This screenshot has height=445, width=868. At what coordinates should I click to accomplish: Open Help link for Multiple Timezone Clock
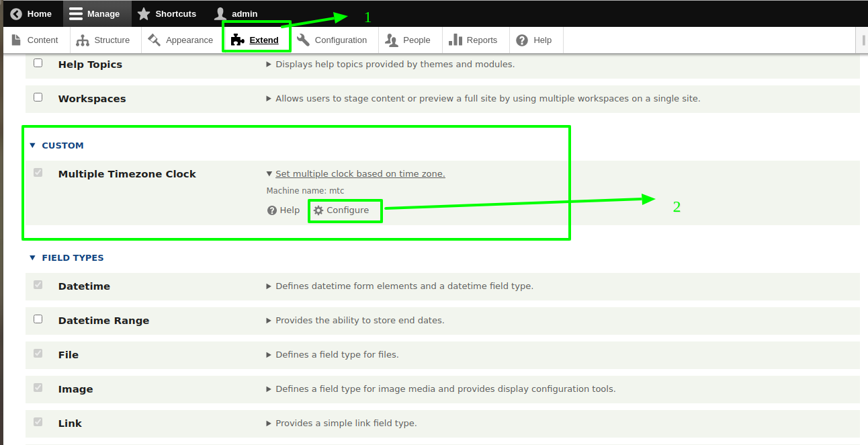[x=284, y=210]
